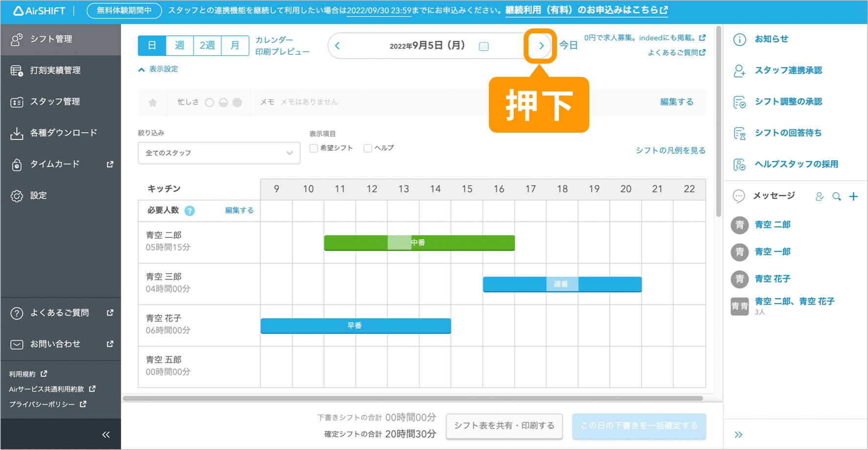Select the middle 忙しさ busyness level circle
The image size is (868, 450).
223,102
